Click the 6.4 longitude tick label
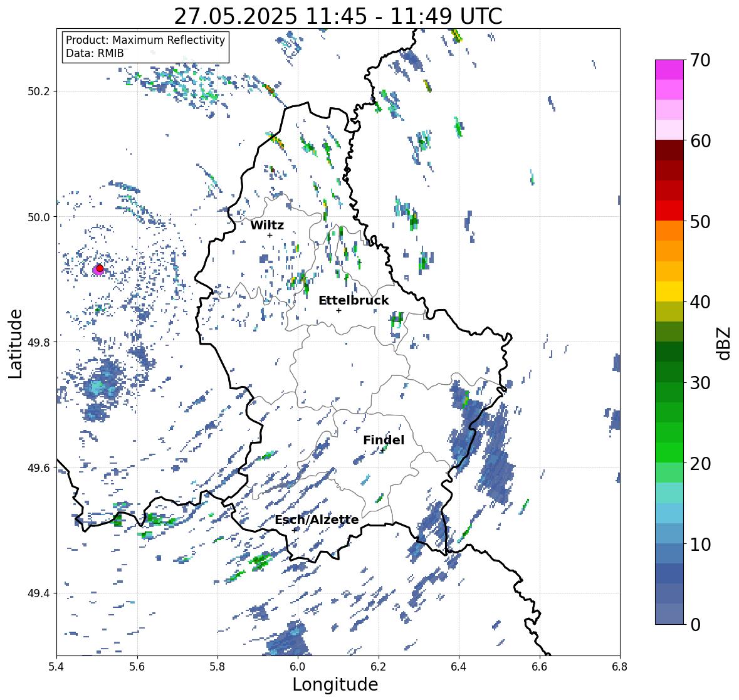This screenshot has height=700, width=739. point(459,667)
